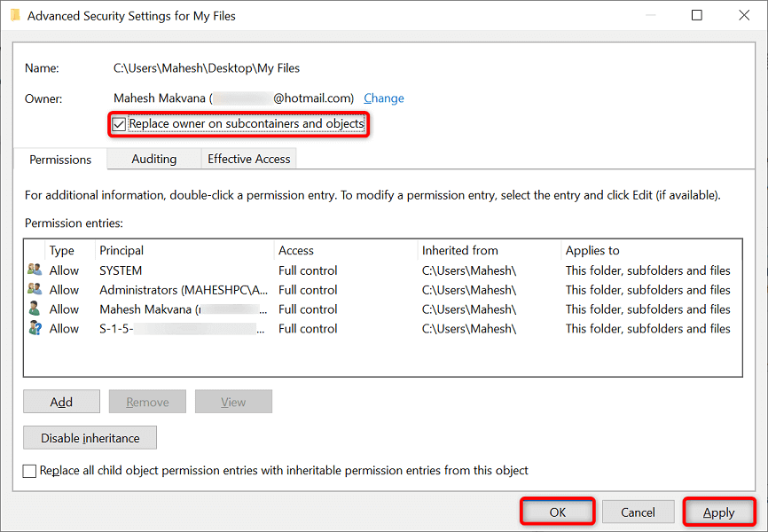768x532 pixels.
Task: Click Disable inheritance button
Action: pos(90,438)
